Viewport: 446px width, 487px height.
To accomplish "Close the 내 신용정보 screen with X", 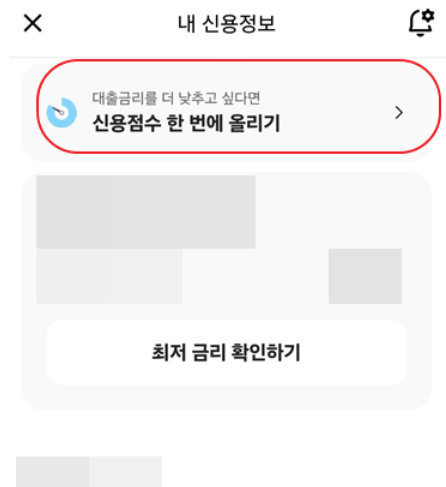I will [33, 23].
